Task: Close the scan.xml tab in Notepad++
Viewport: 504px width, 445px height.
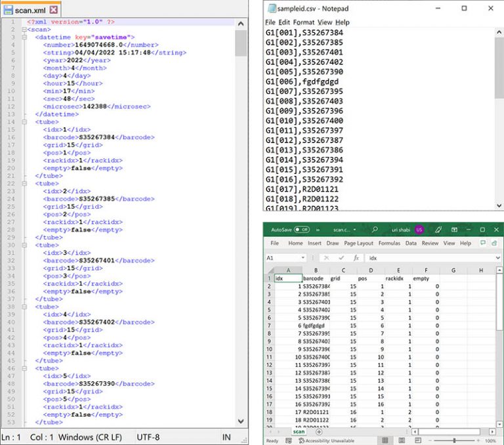Action: (x=53, y=10)
